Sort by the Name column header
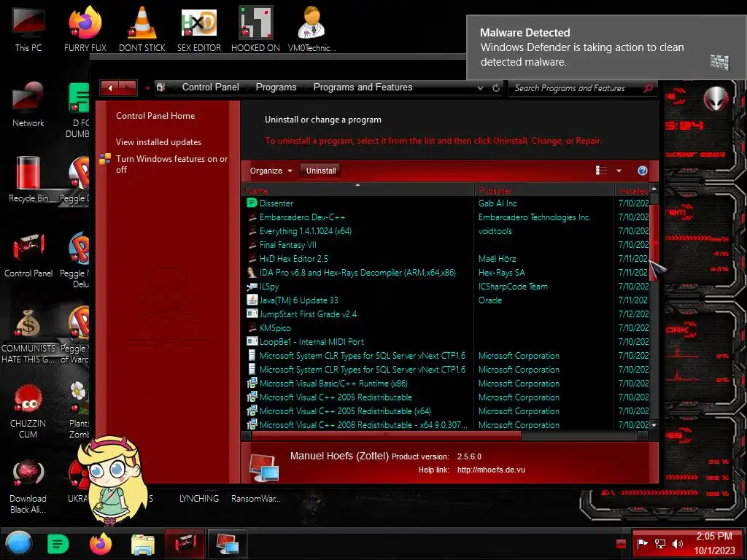 coord(357,190)
